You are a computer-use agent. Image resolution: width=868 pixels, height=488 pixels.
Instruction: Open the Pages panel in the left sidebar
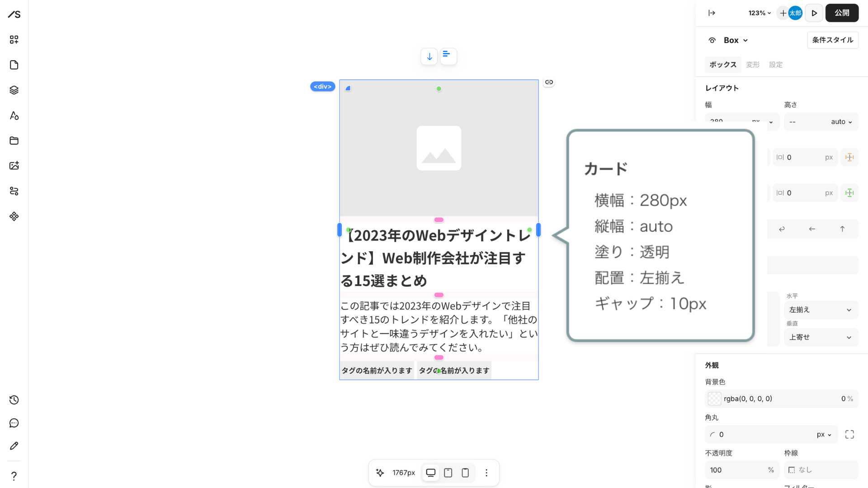(x=14, y=65)
